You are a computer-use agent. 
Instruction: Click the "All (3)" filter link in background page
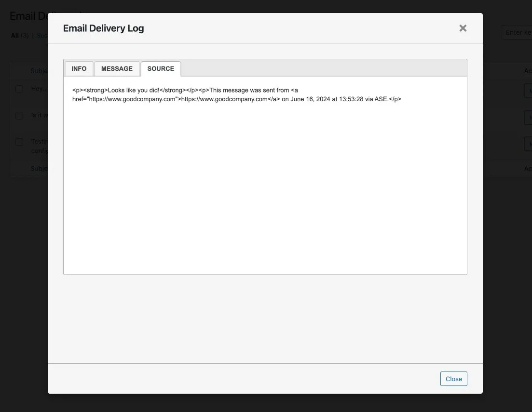[x=20, y=35]
